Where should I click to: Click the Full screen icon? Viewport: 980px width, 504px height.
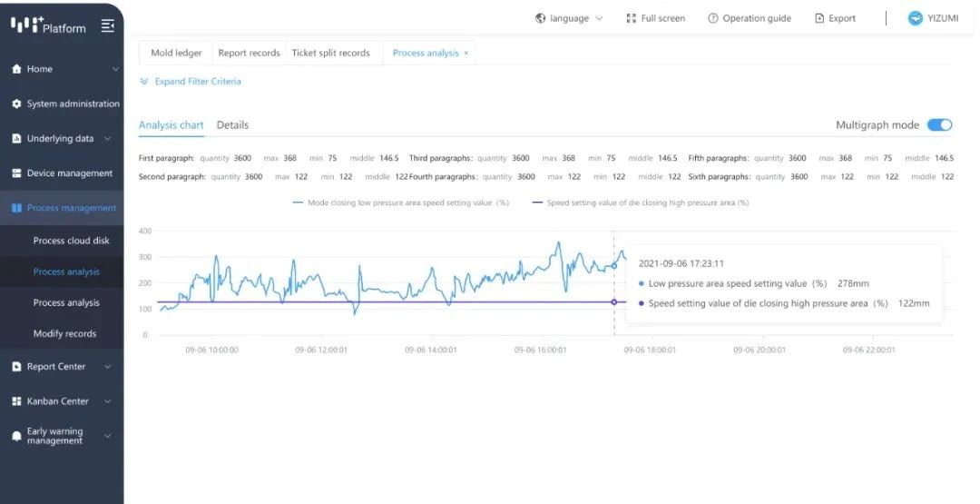pyautogui.click(x=632, y=18)
